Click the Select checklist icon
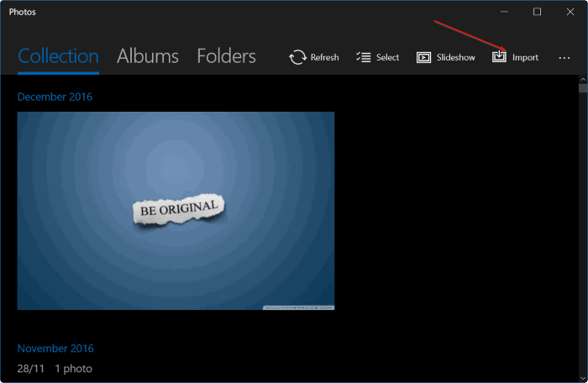Viewport: 588px width, 383px height. 364,57
